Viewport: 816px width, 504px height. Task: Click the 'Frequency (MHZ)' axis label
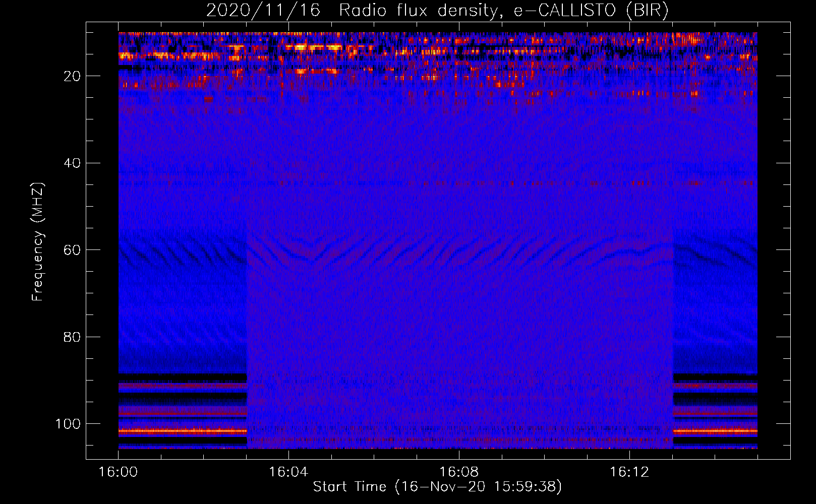(38, 242)
